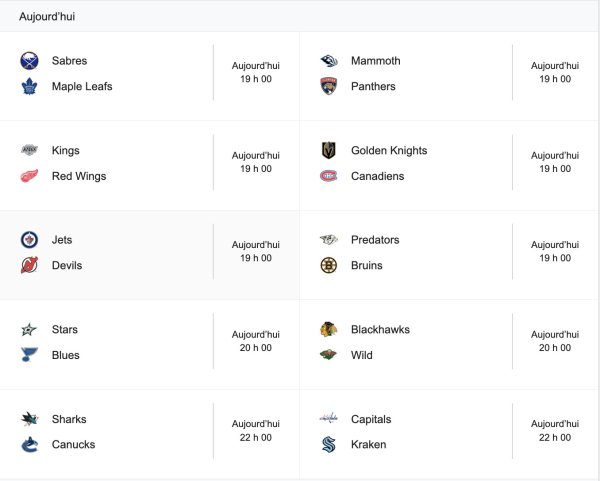Image resolution: width=600 pixels, height=481 pixels.
Task: Select the Predators team name
Action: pos(375,240)
